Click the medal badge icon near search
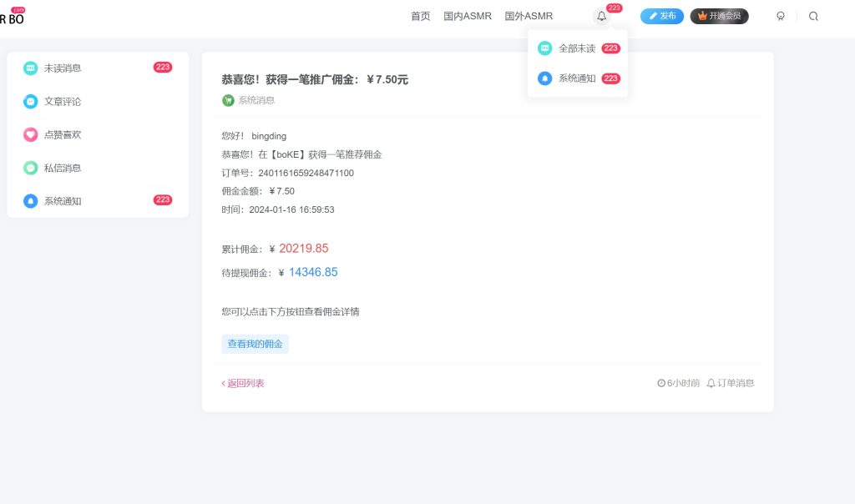855x504 pixels. [x=781, y=16]
